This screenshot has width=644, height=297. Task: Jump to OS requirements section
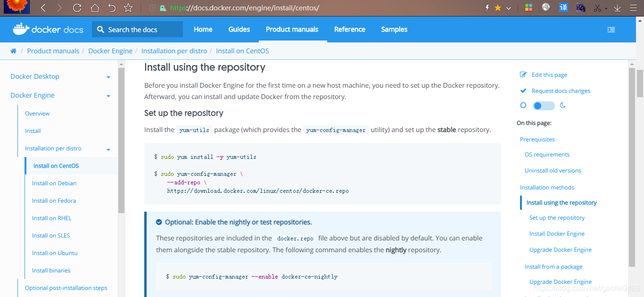(547, 155)
